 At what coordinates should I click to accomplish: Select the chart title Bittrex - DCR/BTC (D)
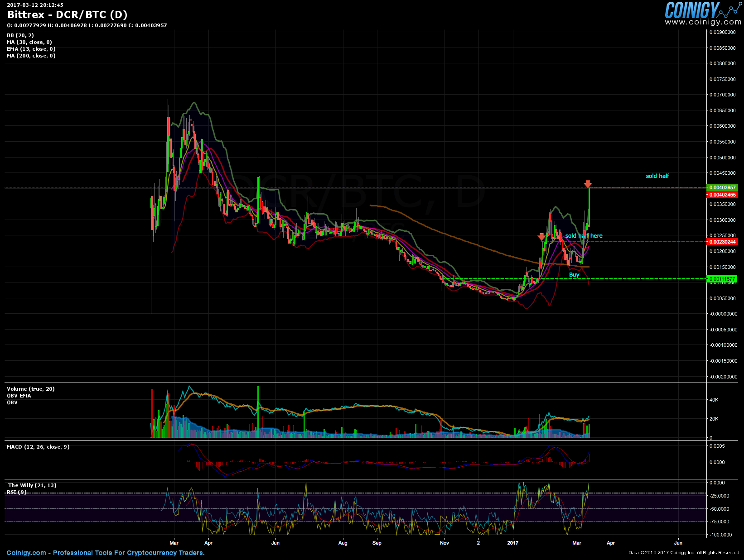[68, 14]
